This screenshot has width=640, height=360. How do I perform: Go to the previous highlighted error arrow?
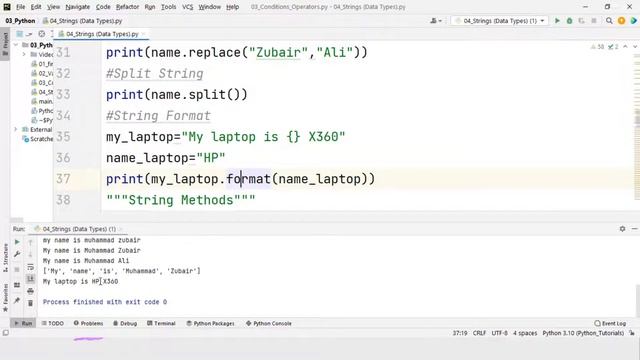pos(625,47)
